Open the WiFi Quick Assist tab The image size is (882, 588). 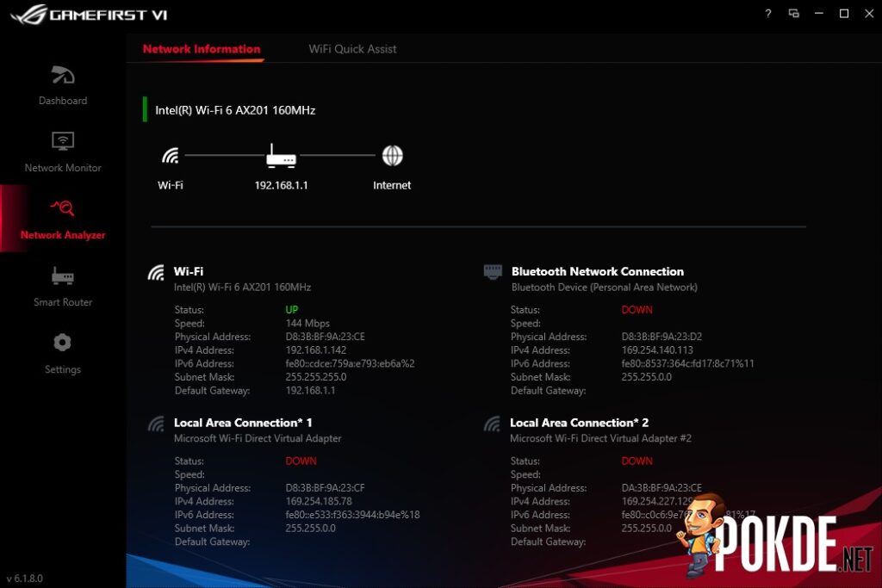[352, 49]
